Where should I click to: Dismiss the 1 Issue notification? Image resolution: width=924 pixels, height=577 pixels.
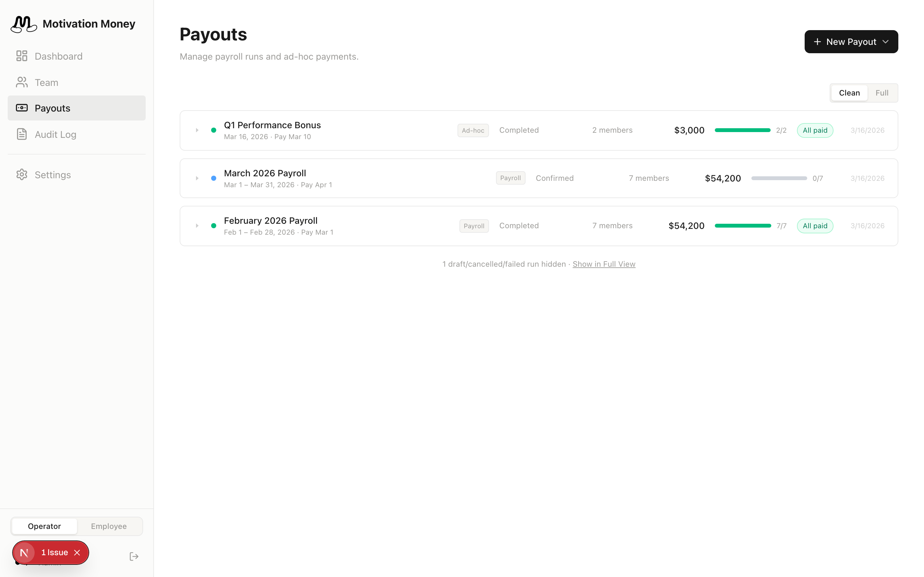point(77,552)
